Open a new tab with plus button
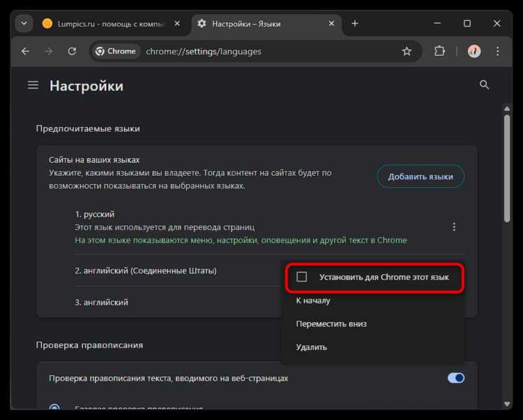The width and height of the screenshot is (523, 420). [355, 23]
